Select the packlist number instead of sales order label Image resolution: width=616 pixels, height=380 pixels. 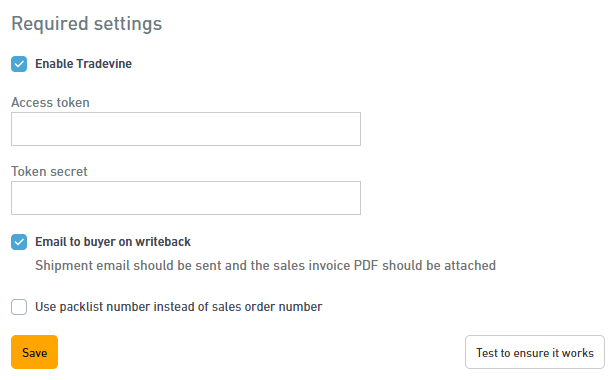(178, 307)
